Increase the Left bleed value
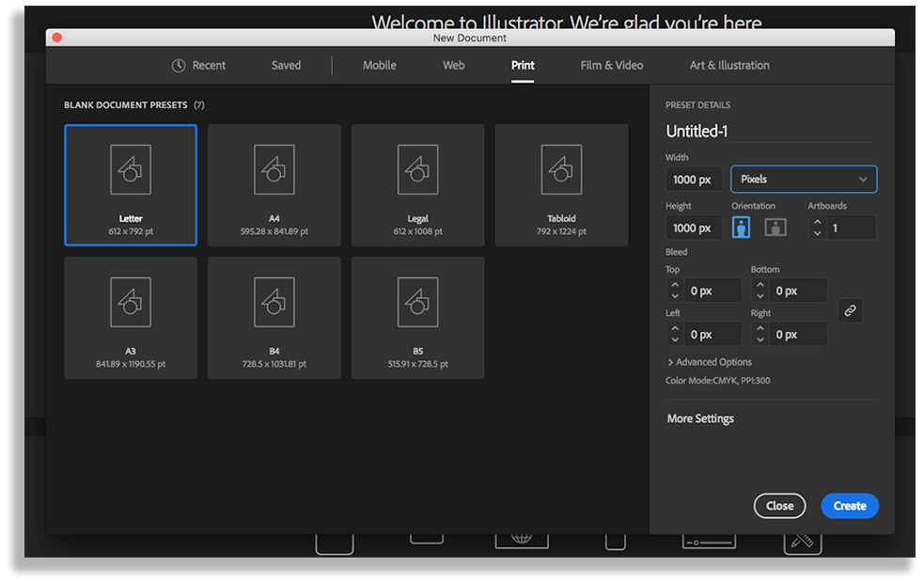 coord(675,329)
